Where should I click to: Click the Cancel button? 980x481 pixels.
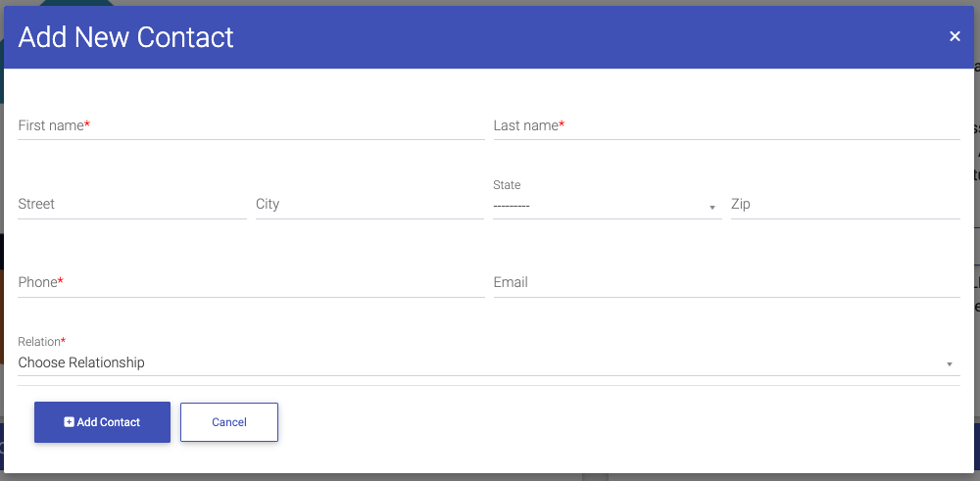[229, 422]
